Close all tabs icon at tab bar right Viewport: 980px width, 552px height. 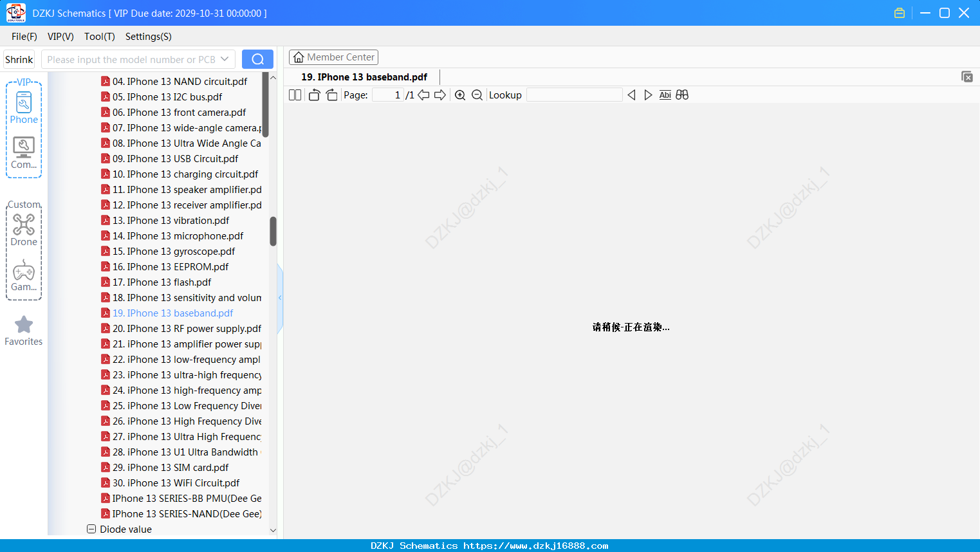967,77
